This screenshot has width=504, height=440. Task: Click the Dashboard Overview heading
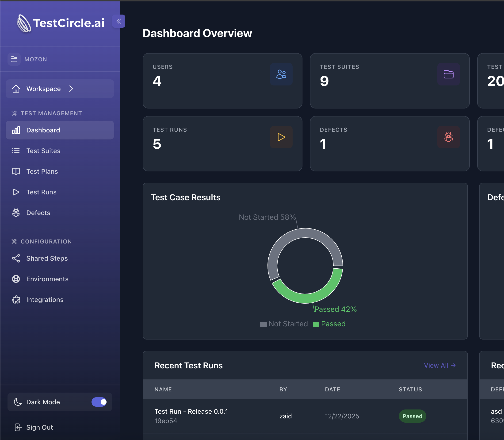click(x=197, y=33)
